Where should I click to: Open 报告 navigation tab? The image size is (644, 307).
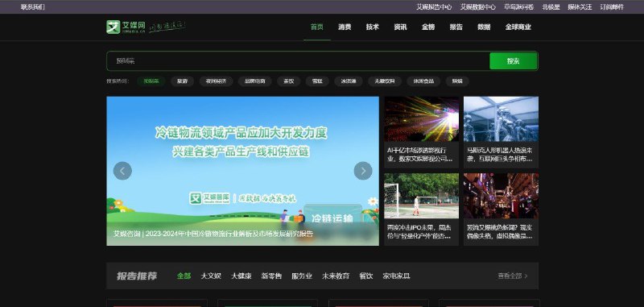456,27
